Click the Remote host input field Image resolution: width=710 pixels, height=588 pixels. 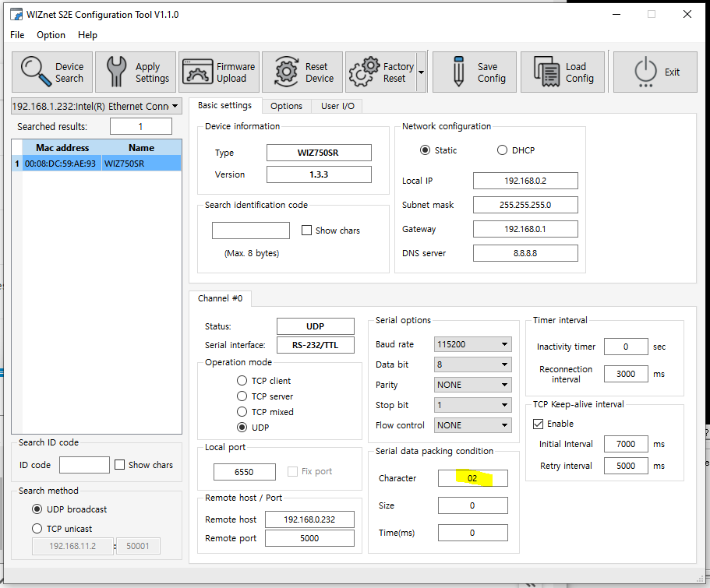(x=309, y=519)
